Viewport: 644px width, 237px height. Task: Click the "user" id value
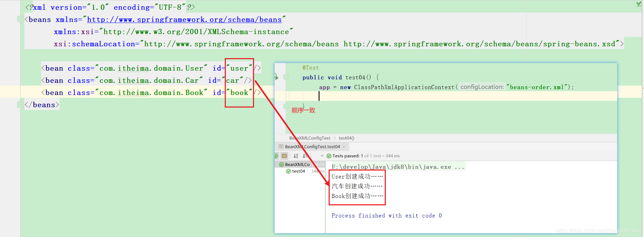239,68
